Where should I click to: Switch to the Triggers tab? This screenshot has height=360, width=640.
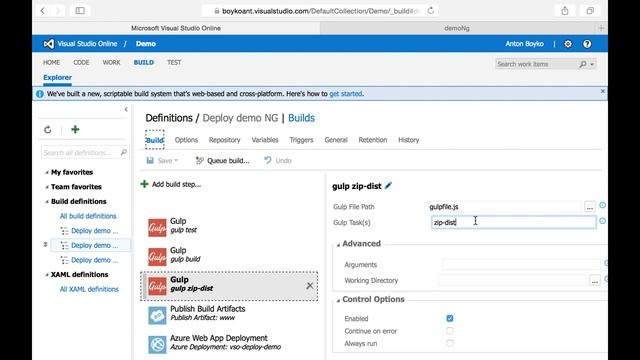coord(301,140)
